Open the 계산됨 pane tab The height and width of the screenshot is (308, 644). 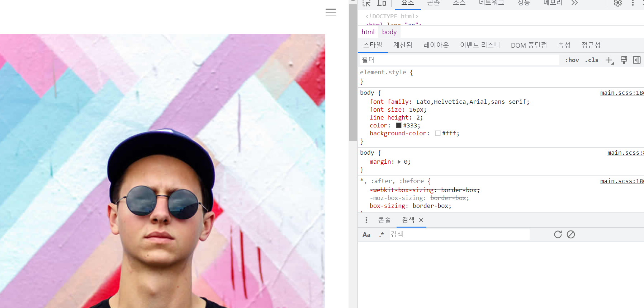tap(403, 45)
